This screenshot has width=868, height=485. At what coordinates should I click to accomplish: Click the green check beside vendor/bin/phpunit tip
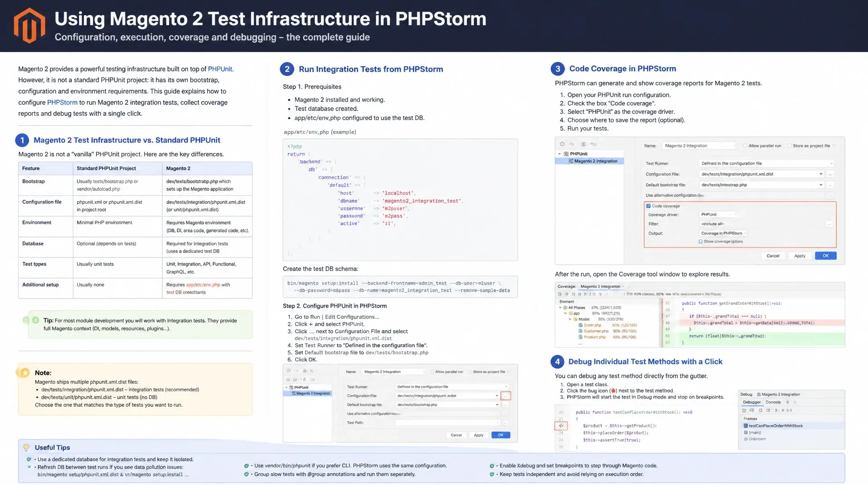pyautogui.click(x=246, y=466)
